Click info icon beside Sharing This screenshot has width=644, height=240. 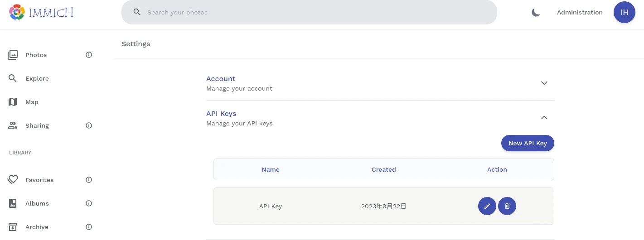point(89,125)
